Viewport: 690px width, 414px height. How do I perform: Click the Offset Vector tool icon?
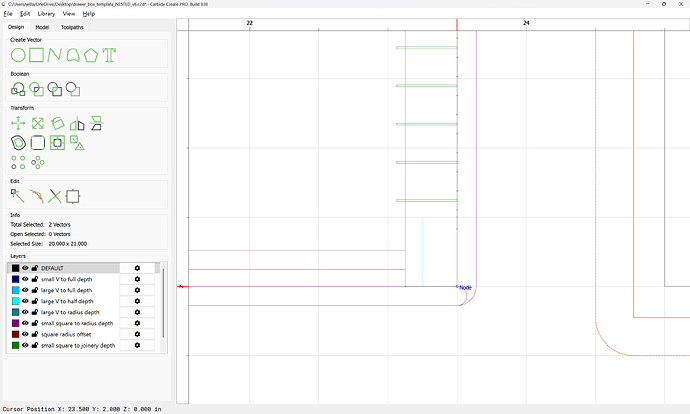coord(18,143)
